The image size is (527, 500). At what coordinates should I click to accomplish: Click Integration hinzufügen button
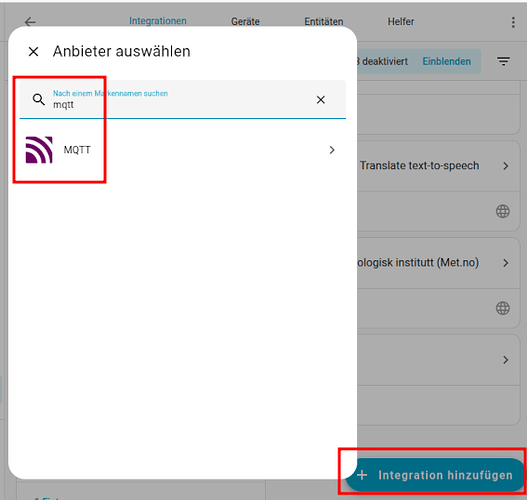[435, 475]
